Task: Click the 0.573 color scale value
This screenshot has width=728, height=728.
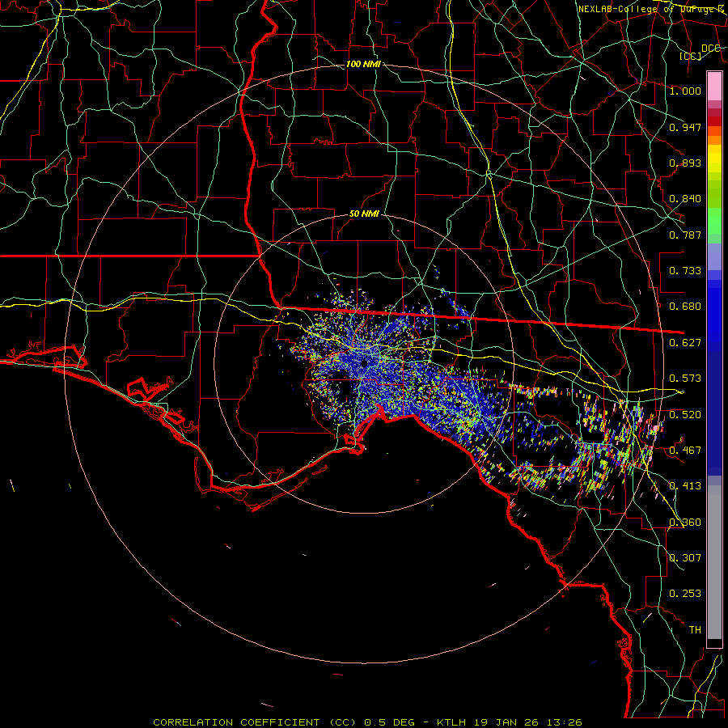Action: point(685,378)
